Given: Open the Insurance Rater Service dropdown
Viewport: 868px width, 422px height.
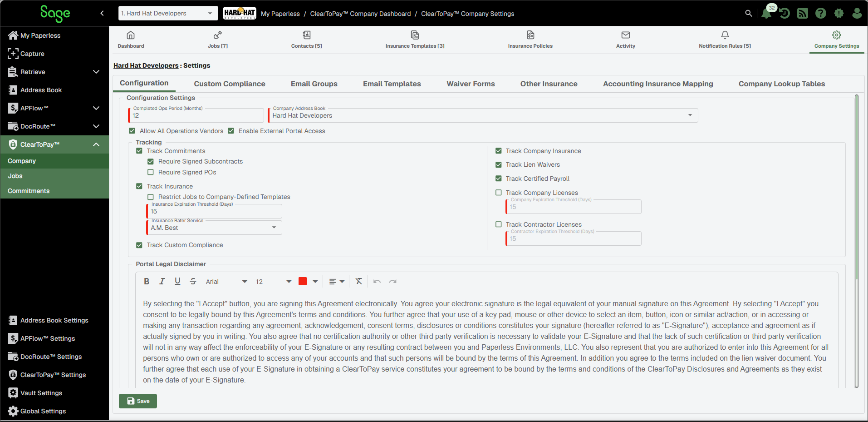Looking at the screenshot, I should pyautogui.click(x=215, y=228).
